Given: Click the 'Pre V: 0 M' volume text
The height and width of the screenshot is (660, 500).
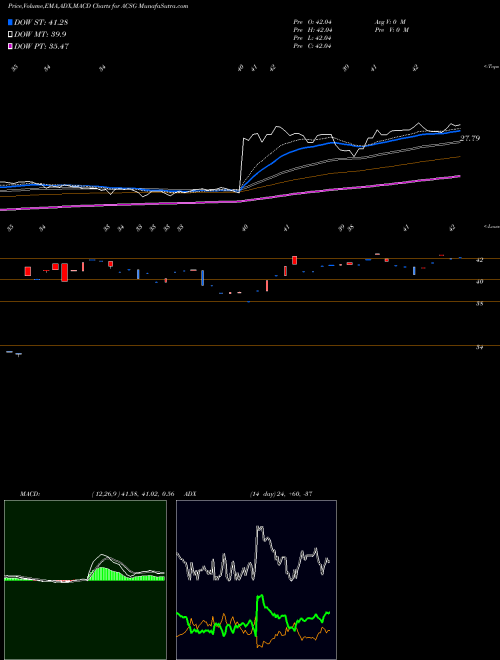Looking at the screenshot, I should pos(392,30).
